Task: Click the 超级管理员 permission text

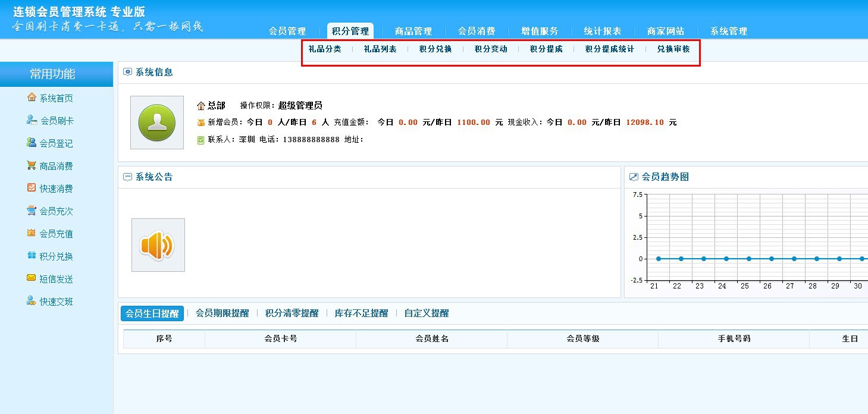Action: click(300, 106)
